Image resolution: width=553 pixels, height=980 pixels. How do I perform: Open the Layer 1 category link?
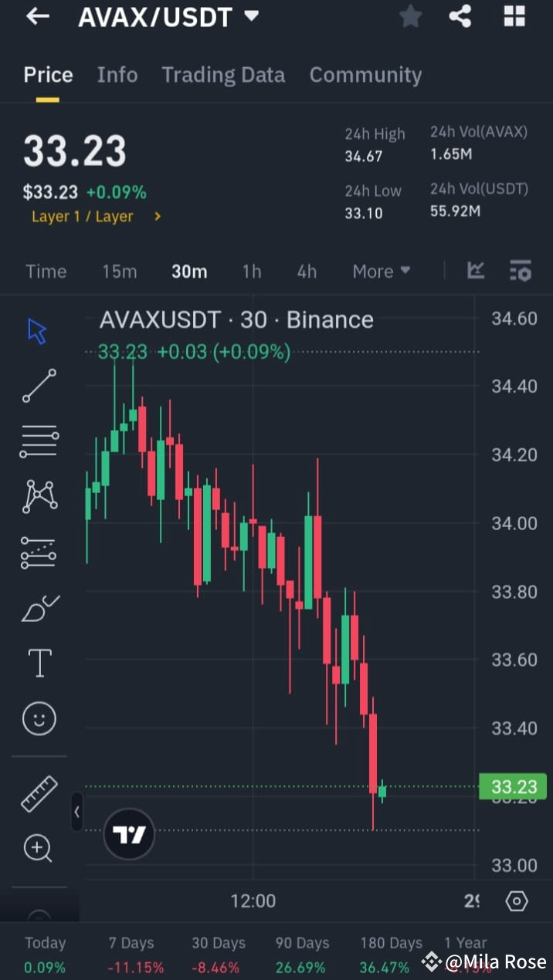[x=82, y=216]
